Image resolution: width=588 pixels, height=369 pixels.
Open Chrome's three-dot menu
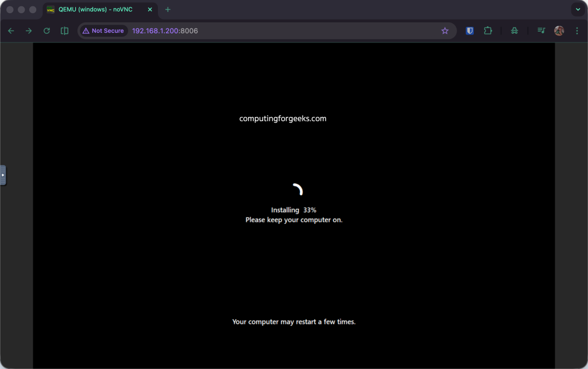pyautogui.click(x=577, y=30)
